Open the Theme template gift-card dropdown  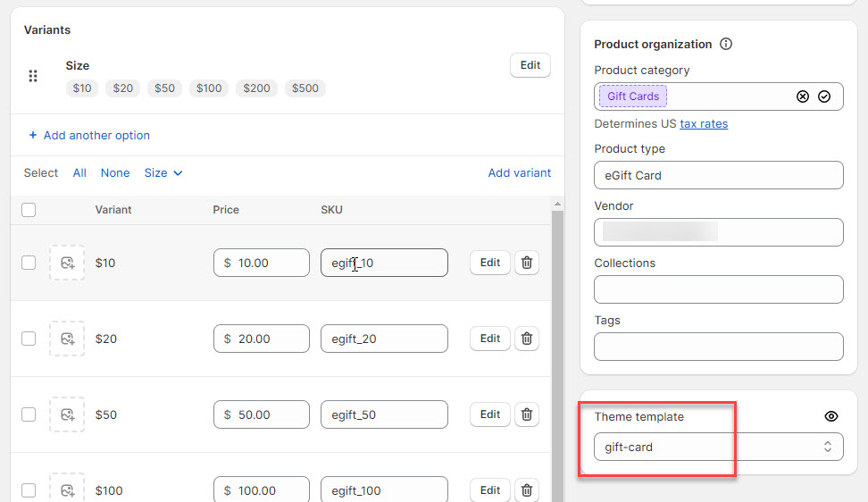point(718,447)
